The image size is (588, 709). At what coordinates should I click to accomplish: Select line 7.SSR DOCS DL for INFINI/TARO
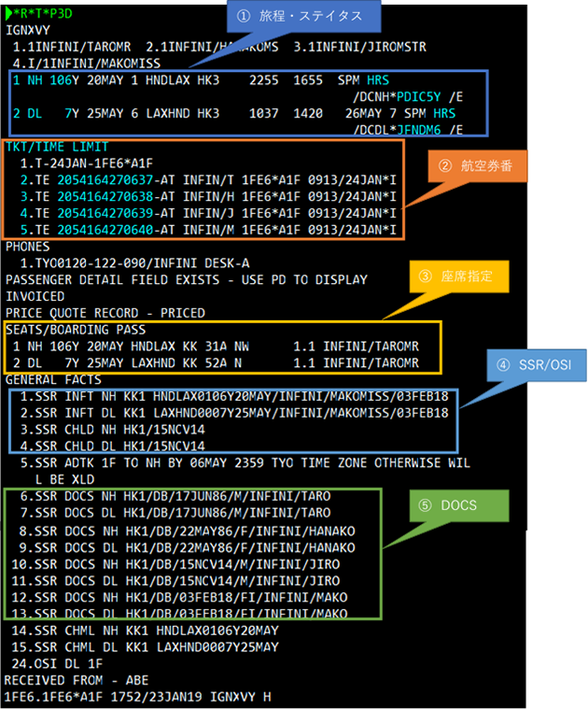click(175, 513)
